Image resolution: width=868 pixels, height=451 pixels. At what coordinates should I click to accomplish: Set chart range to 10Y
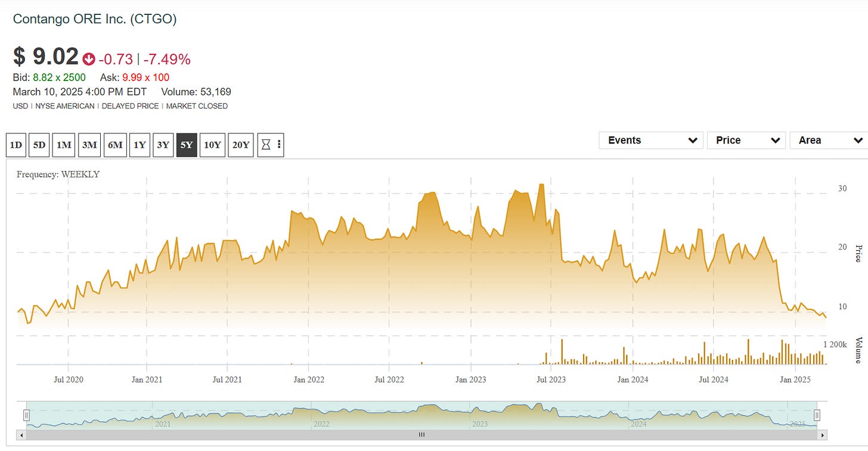[x=212, y=145]
